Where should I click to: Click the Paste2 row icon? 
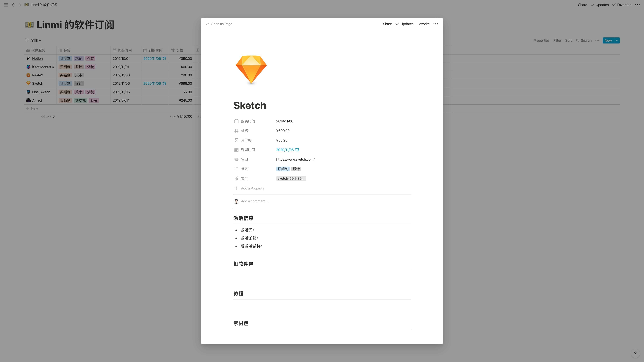pyautogui.click(x=28, y=75)
